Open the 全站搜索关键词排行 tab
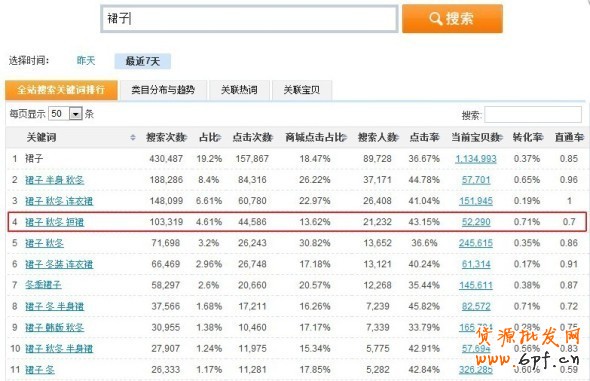This screenshot has height=381, width=590. coord(61,90)
